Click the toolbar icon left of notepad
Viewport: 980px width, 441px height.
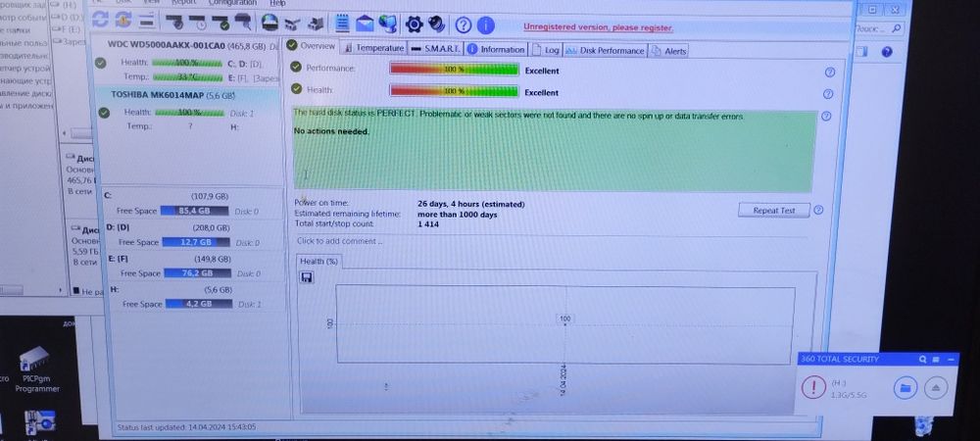[x=317, y=24]
